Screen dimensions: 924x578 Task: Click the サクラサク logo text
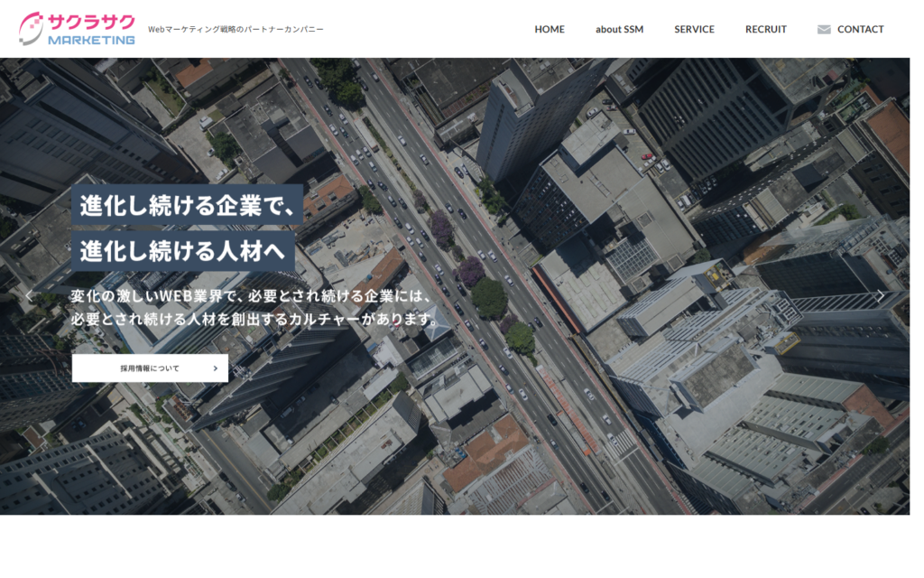point(91,21)
